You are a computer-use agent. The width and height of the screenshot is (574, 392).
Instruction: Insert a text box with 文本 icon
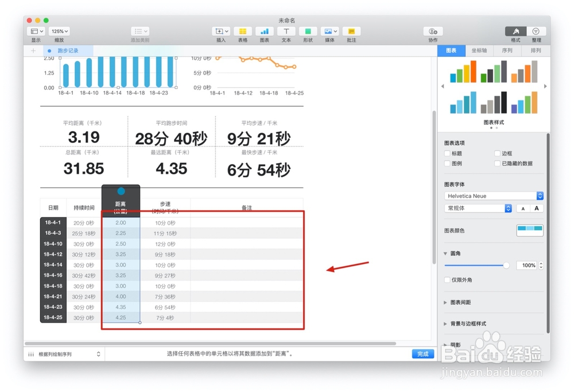pos(285,32)
